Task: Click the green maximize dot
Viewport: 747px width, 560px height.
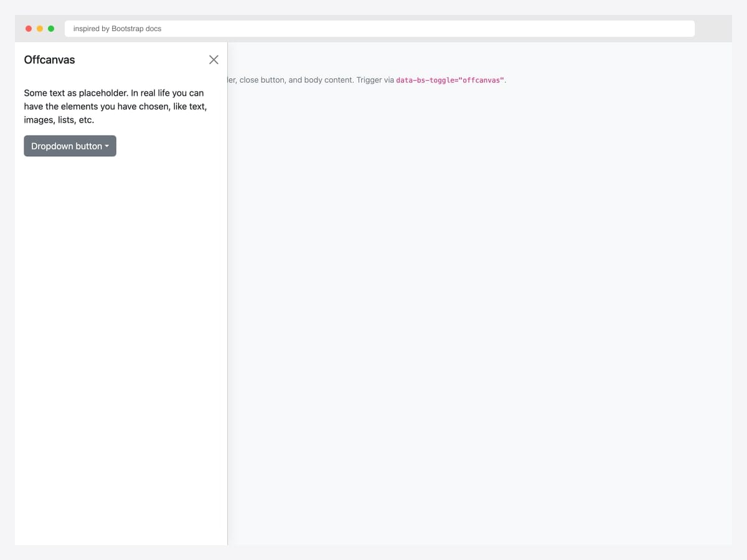Action: pyautogui.click(x=51, y=29)
